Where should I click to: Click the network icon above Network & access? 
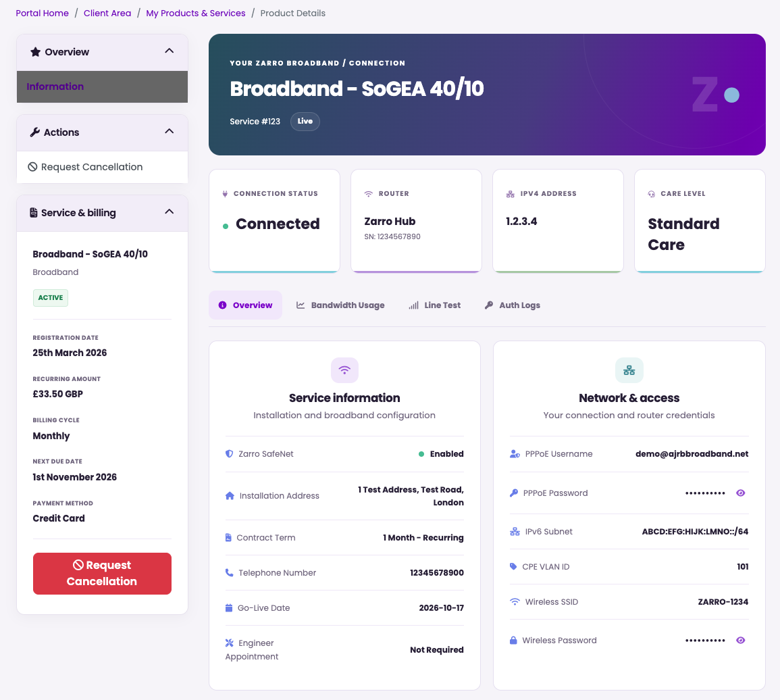point(629,370)
